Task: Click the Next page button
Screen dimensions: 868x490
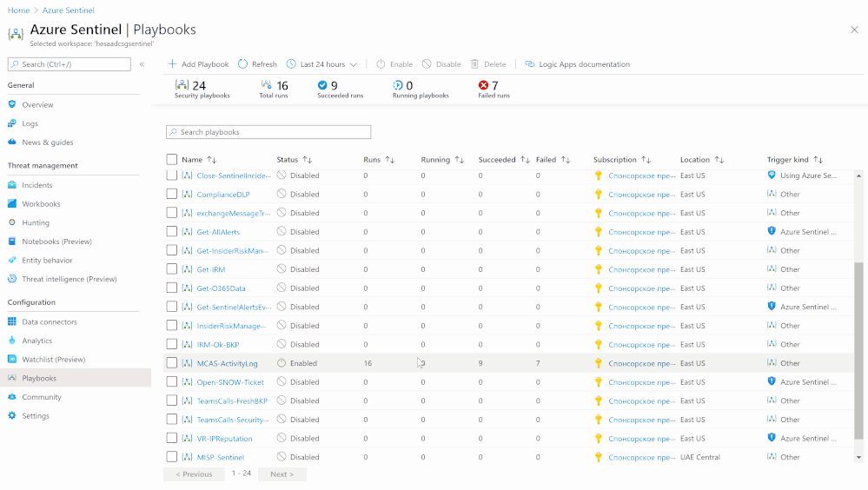Action: (x=282, y=474)
